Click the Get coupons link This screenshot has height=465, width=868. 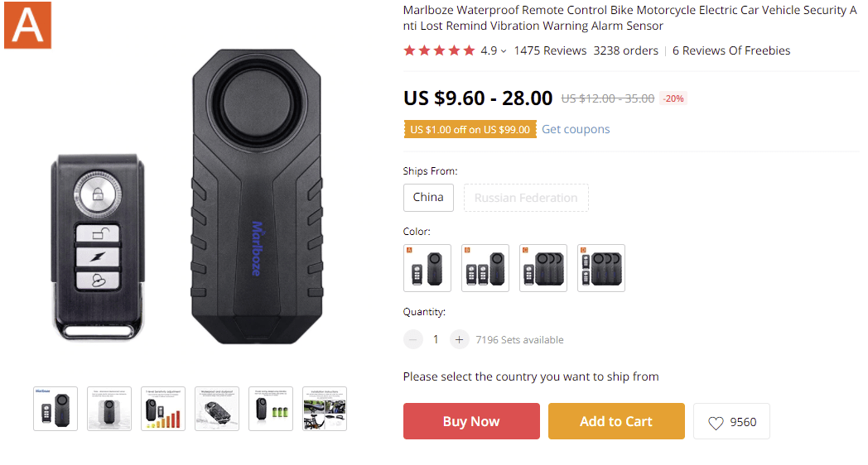[x=576, y=129]
